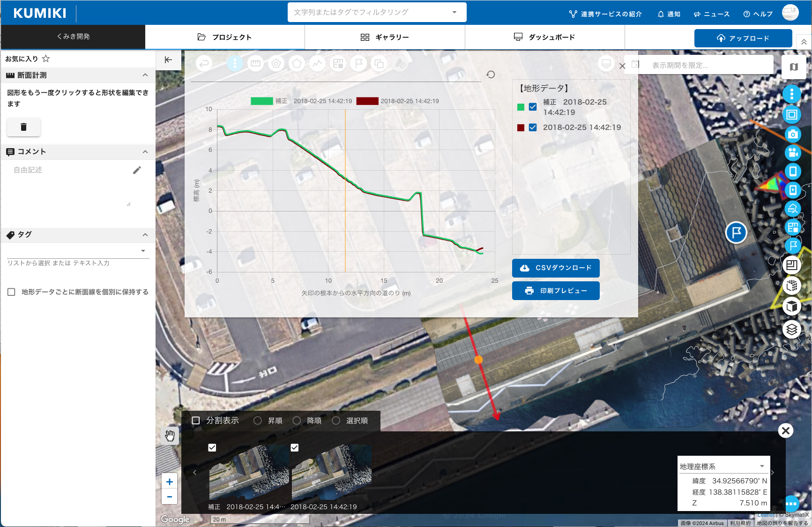Click the アップロード button
This screenshot has width=812, height=527.
(743, 38)
